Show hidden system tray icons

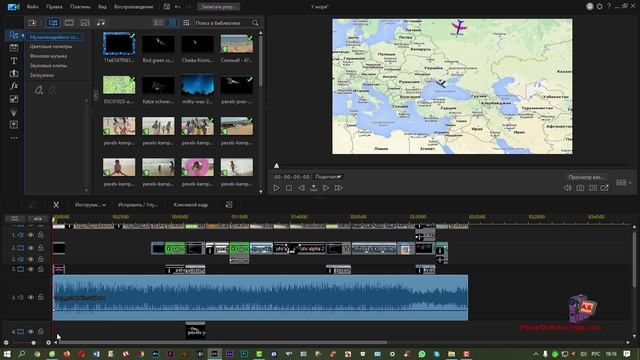pyautogui.click(x=536, y=353)
